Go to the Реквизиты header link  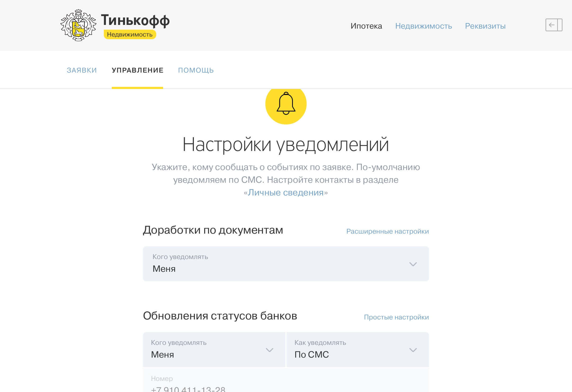[485, 26]
